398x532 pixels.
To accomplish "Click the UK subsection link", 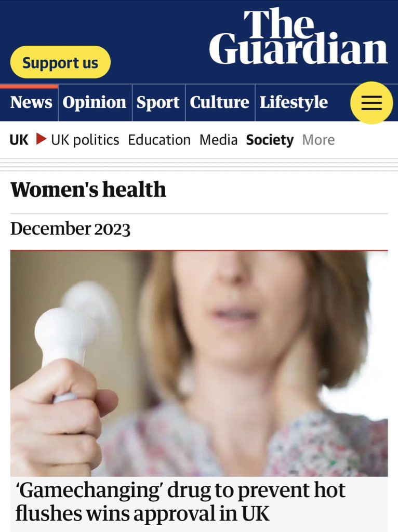I will pos(19,140).
